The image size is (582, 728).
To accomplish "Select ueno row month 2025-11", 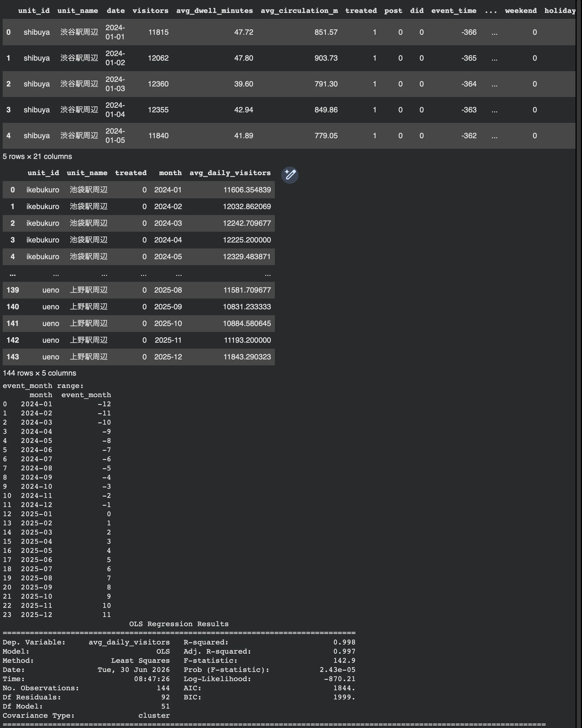I will [x=168, y=340].
